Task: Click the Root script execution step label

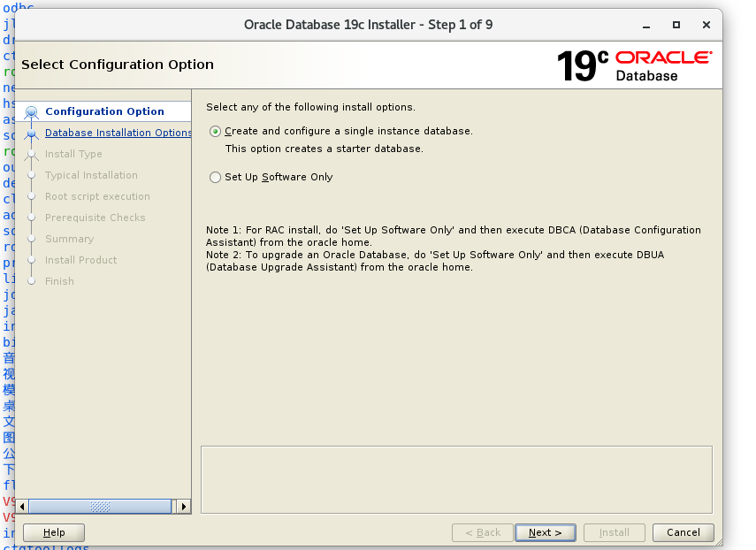Action: (97, 196)
